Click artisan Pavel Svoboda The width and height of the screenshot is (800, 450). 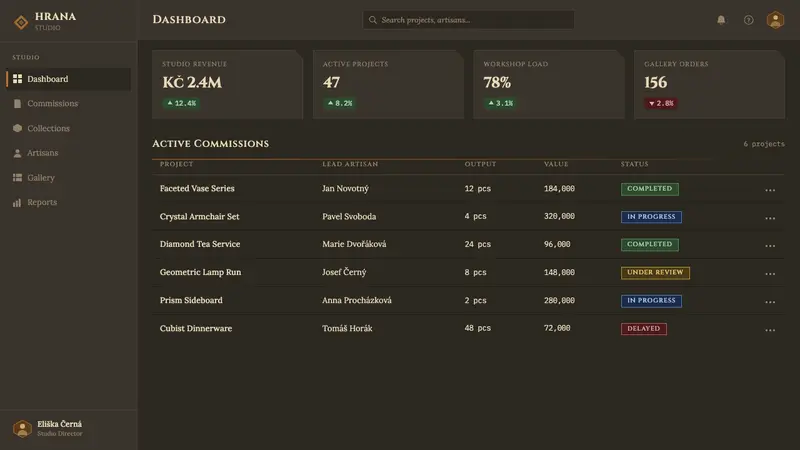[349, 216]
